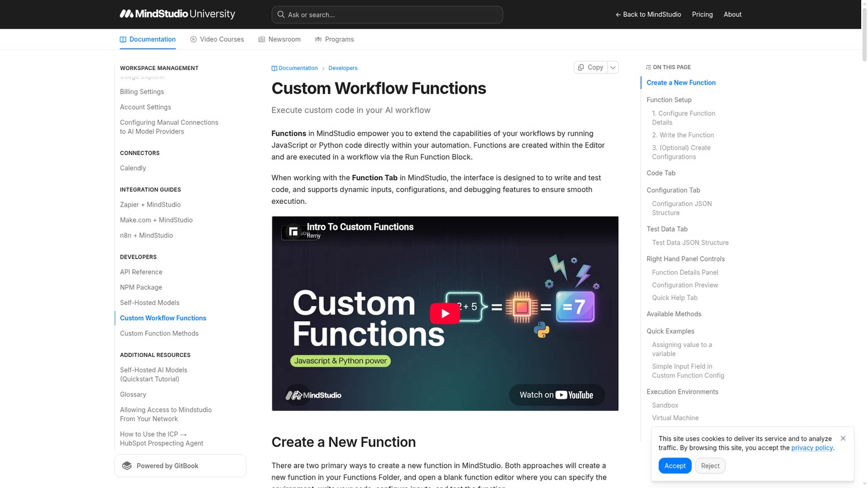The width and height of the screenshot is (868, 488).
Task: Jump to Quick Examples section
Action: click(670, 332)
